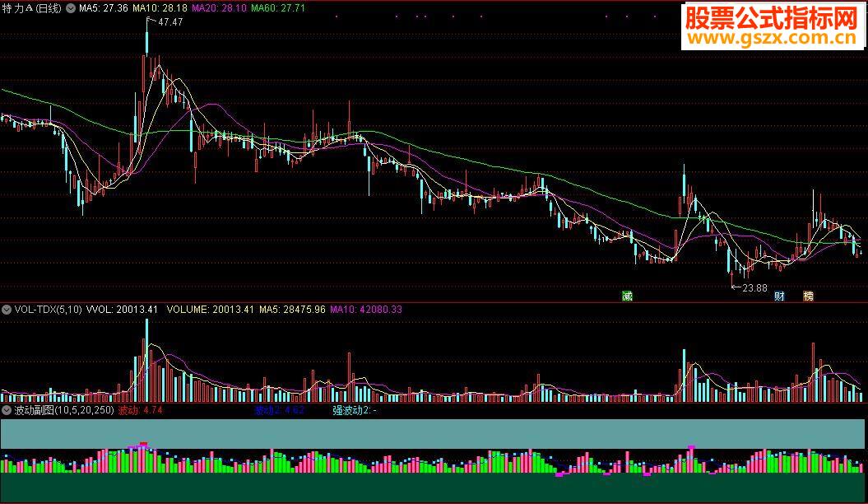Viewport: 868px width, 504px height.
Task: Click the blue 财 event marker
Action: point(779,296)
